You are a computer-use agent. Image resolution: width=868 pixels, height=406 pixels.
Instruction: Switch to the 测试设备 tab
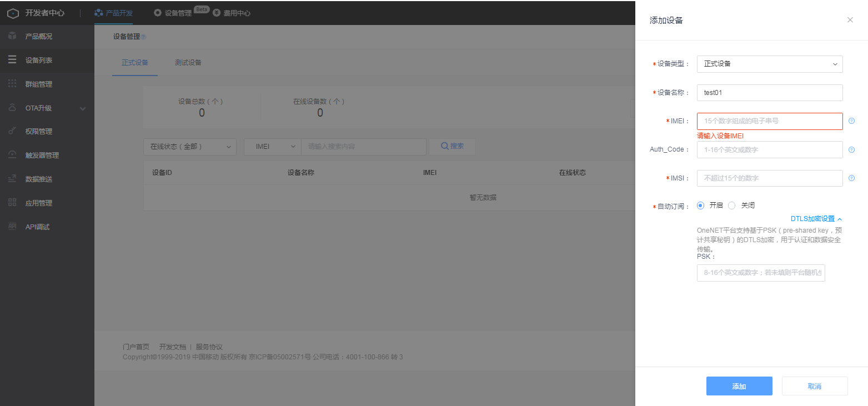[188, 62]
